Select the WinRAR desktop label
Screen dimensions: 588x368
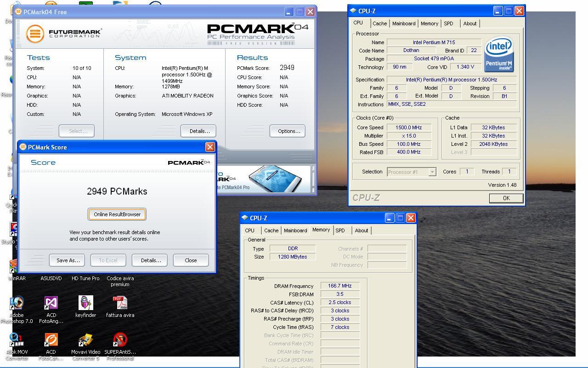[x=17, y=278]
